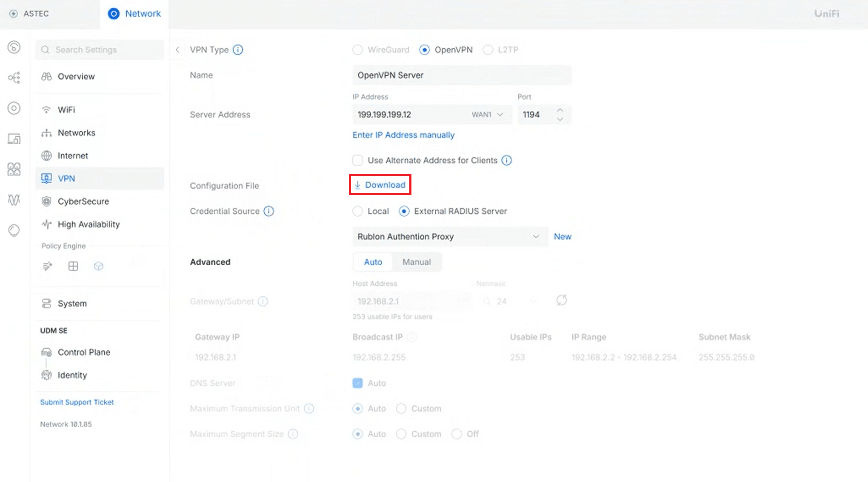Click the New RADIUS server link

click(562, 237)
